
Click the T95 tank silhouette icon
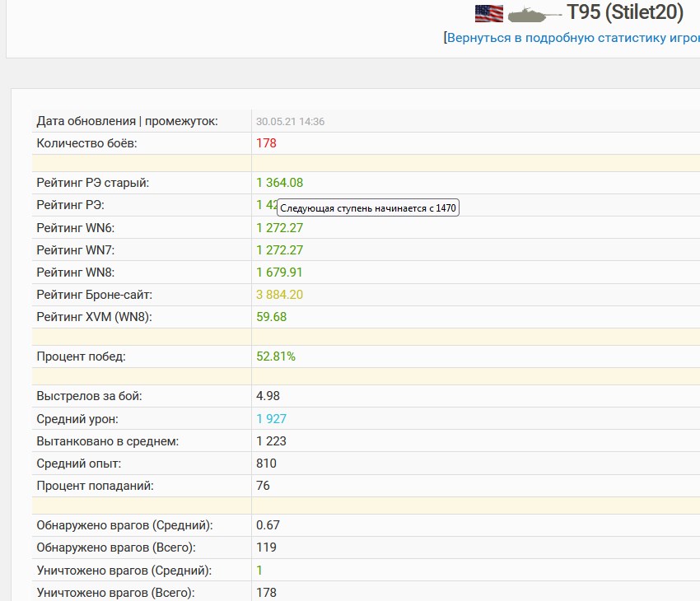534,14
